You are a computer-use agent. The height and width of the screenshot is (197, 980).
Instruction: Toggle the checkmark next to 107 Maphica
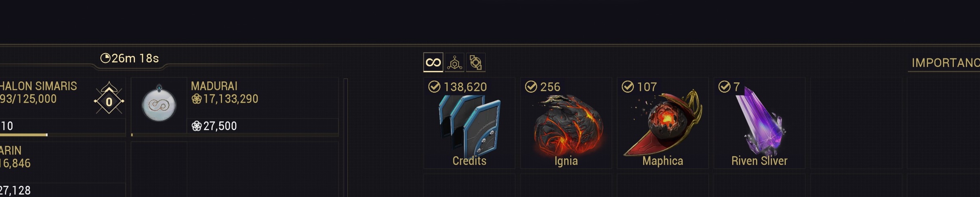click(628, 87)
